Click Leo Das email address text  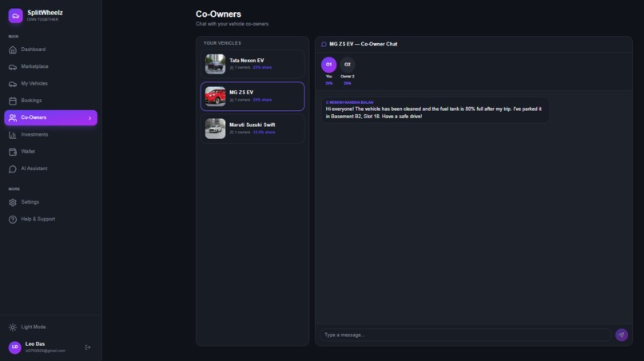[46, 351]
